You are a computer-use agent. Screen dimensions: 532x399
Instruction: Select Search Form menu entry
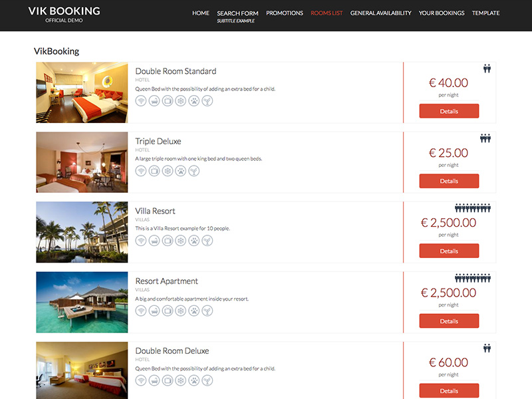[x=237, y=13]
